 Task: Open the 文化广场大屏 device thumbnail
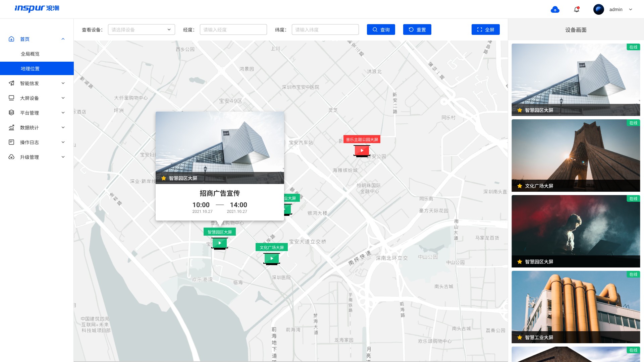coord(576,156)
